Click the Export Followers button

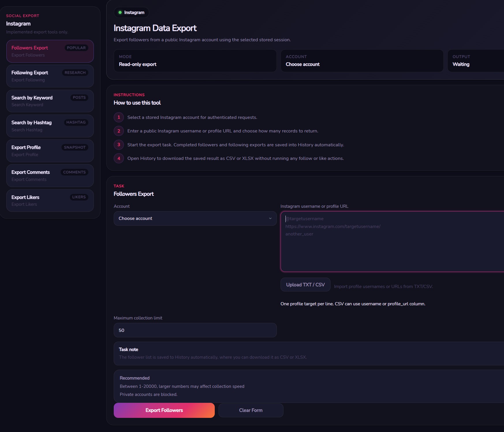pos(164,410)
